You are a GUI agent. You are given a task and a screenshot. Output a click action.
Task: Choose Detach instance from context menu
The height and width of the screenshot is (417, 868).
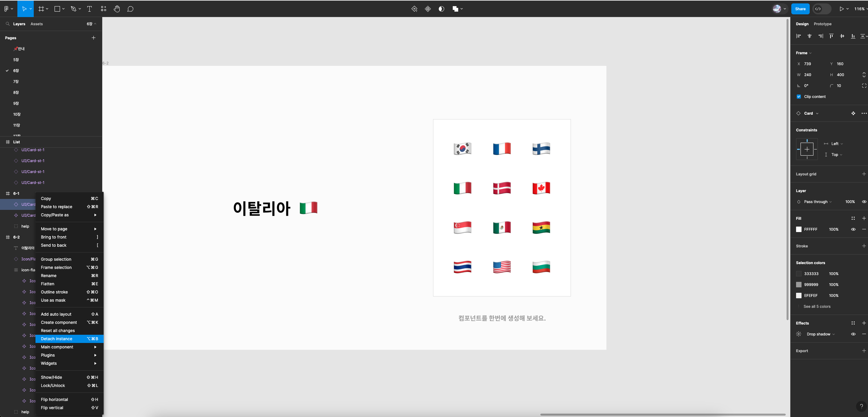point(57,339)
